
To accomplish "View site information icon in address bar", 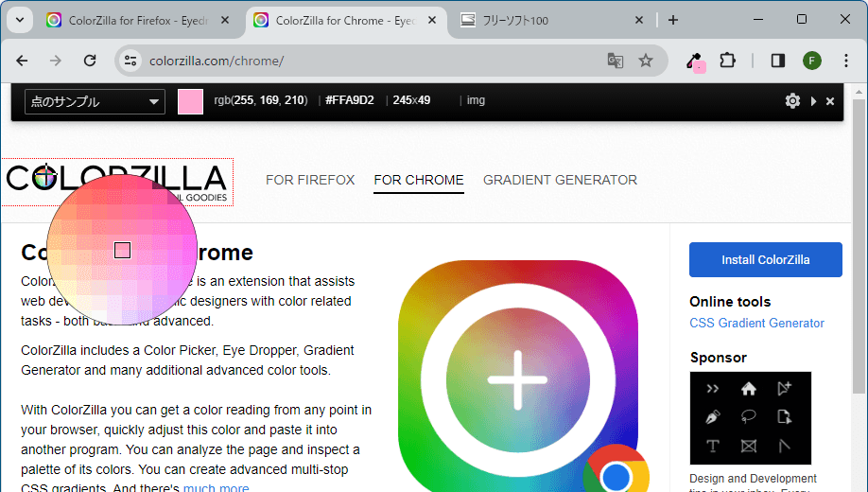I will tap(130, 61).
